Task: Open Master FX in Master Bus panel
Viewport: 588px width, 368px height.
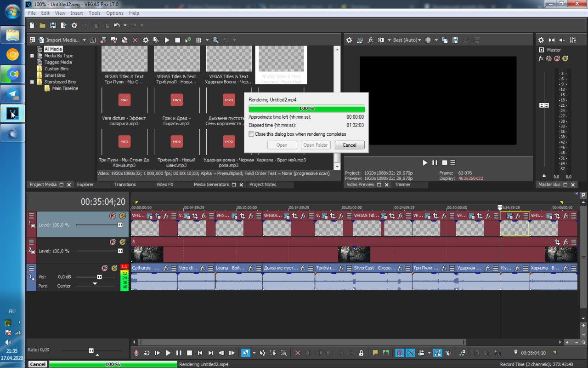Action: click(x=541, y=58)
